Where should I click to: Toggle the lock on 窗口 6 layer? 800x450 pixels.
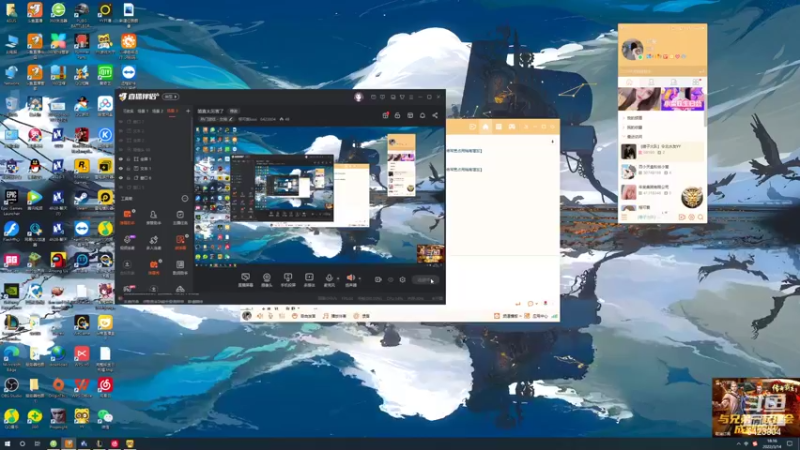click(129, 178)
